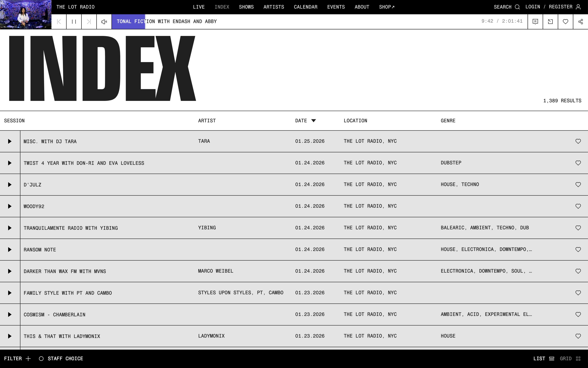Viewport: 588px width, 368px height.
Task: Skip to the next track
Action: [x=89, y=22]
